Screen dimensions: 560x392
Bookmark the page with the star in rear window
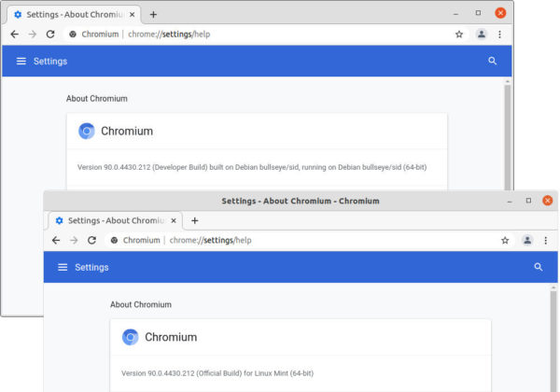[459, 35]
